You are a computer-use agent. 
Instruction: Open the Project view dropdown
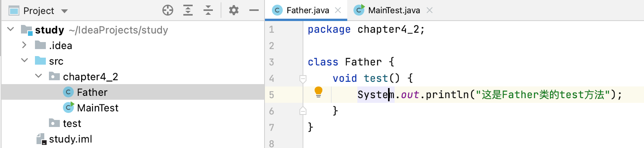(64, 11)
